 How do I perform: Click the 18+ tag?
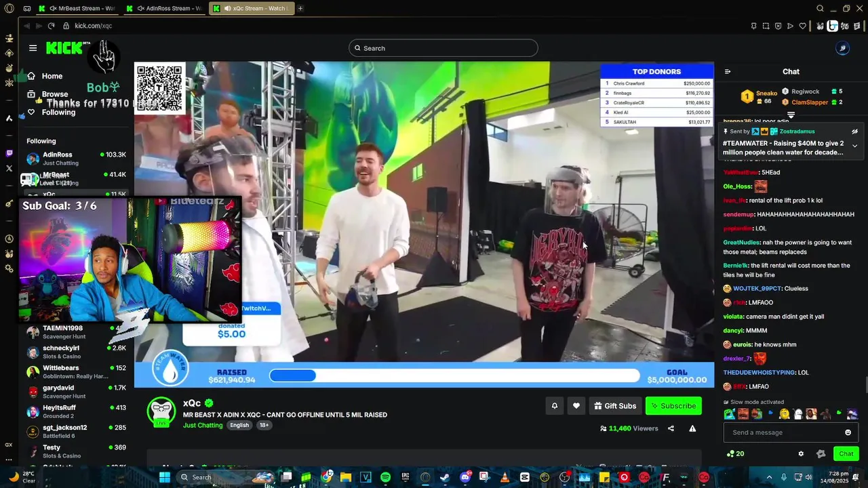[264, 425]
